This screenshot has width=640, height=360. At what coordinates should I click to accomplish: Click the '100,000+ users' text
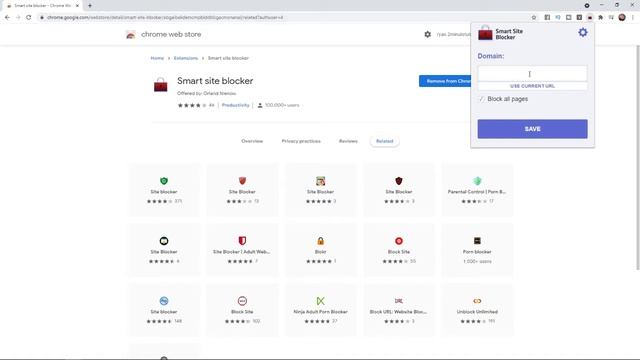coord(282,105)
